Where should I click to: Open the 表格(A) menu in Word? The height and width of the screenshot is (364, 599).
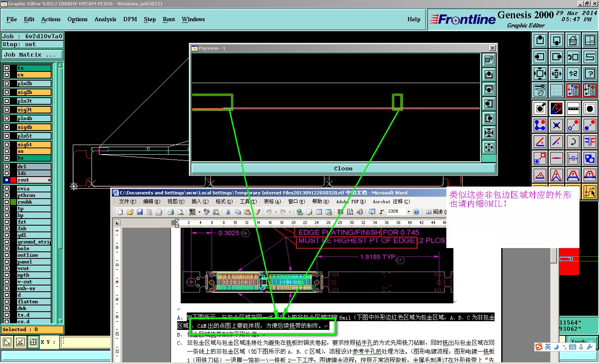coord(272,202)
